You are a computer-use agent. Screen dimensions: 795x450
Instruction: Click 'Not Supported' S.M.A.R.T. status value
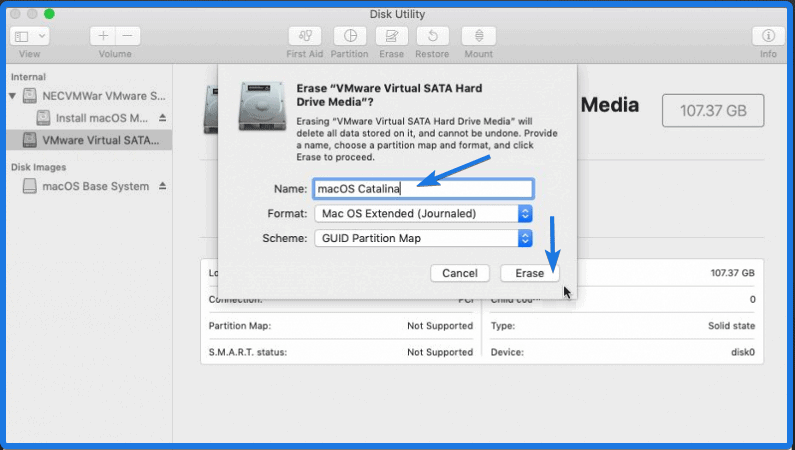click(440, 352)
